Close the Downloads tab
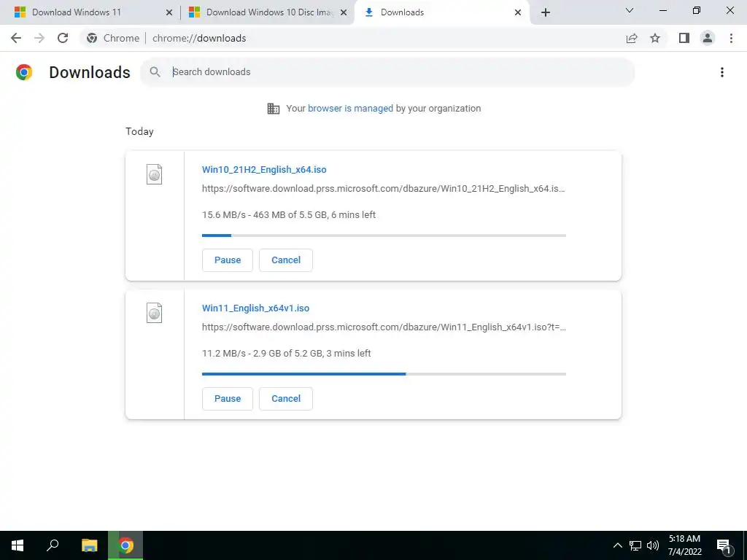 [518, 12]
